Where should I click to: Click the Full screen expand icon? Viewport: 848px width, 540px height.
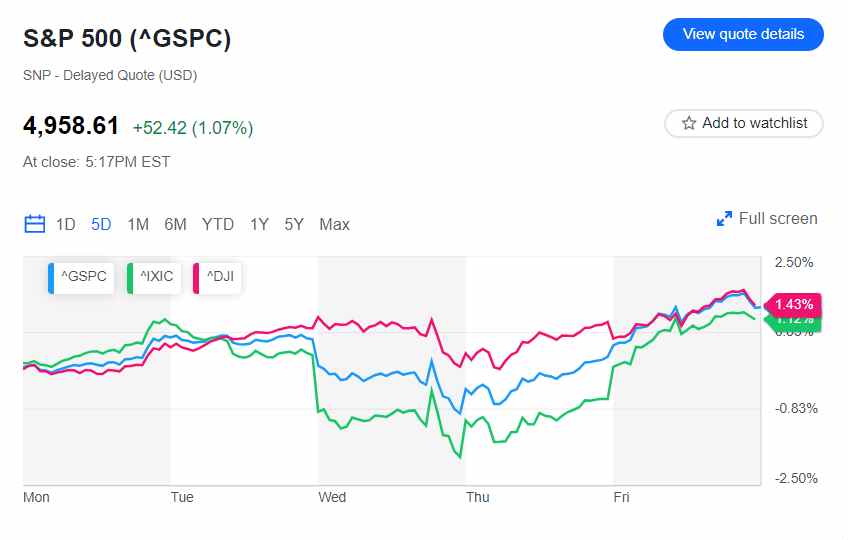tap(725, 219)
